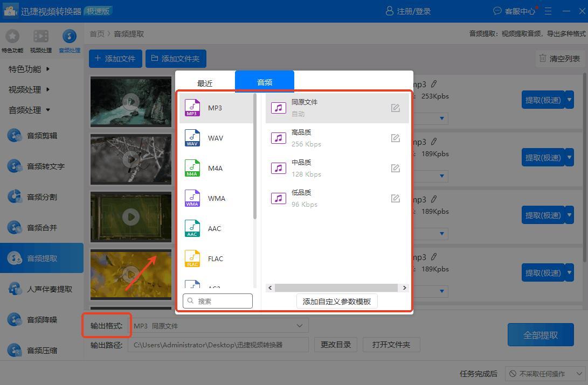Open the 任务完成后 action dropdown
The height and width of the screenshot is (385, 588).
click(545, 374)
